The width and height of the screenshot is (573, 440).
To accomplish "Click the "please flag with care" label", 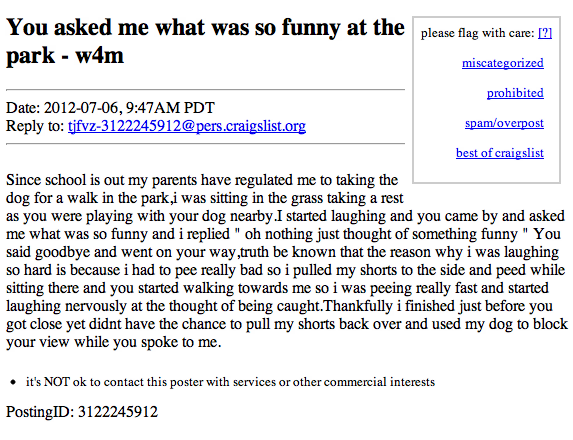I will coord(477,33).
